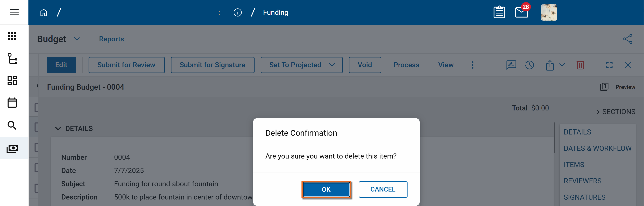Open the clipboard tasks icon
This screenshot has height=206, width=644.
(x=499, y=12)
